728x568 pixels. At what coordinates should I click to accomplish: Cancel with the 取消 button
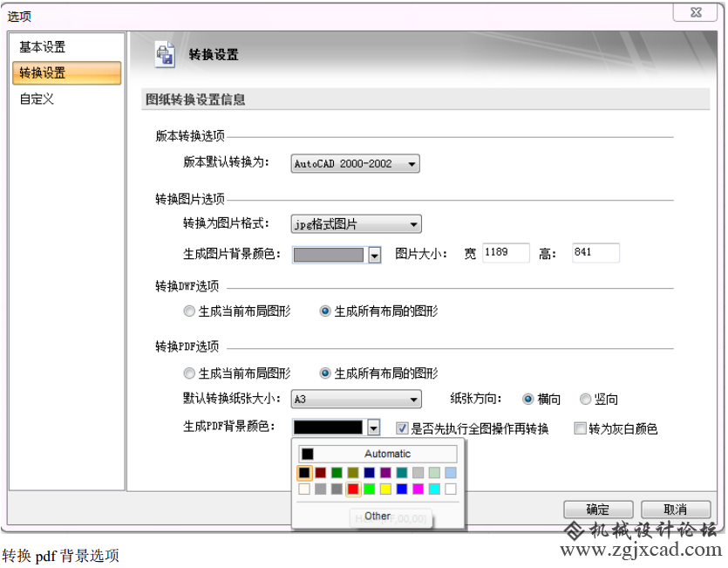pos(676,510)
